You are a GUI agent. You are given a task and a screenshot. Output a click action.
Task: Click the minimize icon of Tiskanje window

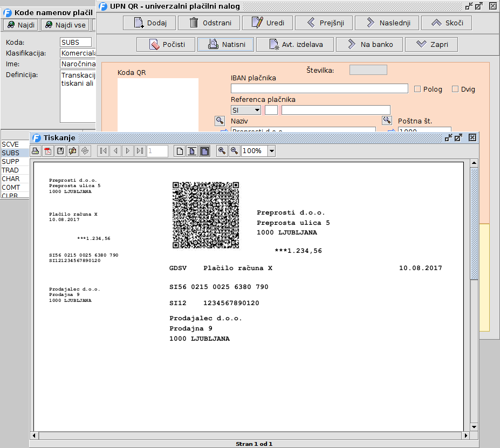[x=449, y=137]
